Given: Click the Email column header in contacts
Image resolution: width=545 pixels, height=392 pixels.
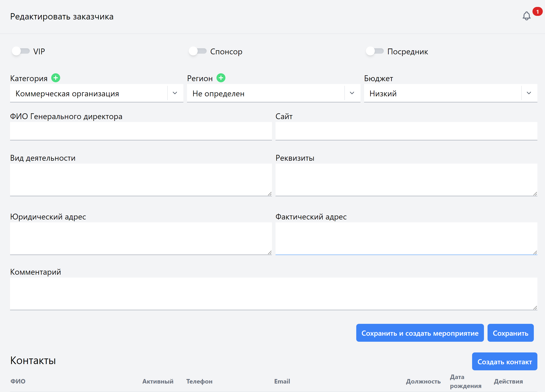Looking at the screenshot, I should pos(282,381).
